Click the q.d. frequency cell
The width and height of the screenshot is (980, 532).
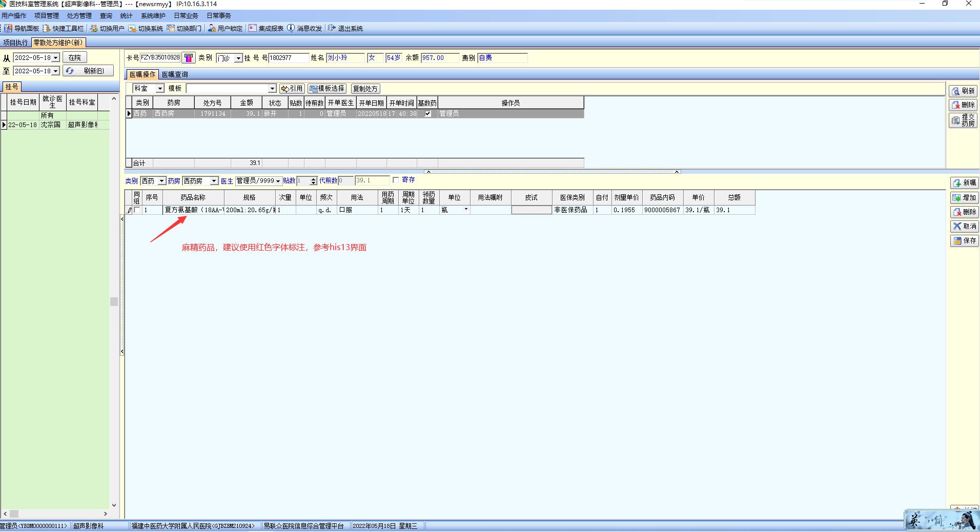point(326,210)
